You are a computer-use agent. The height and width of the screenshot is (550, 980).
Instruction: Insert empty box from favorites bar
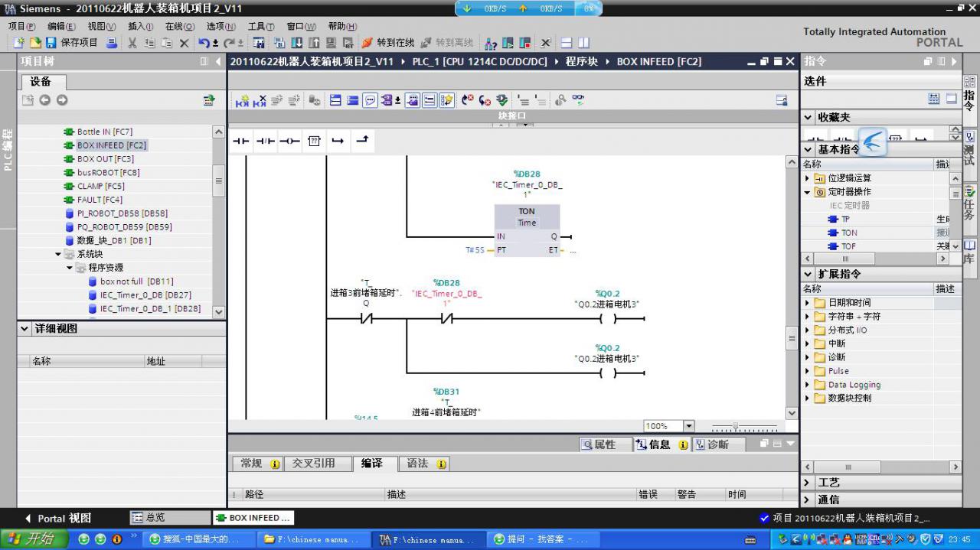pyautogui.click(x=314, y=142)
